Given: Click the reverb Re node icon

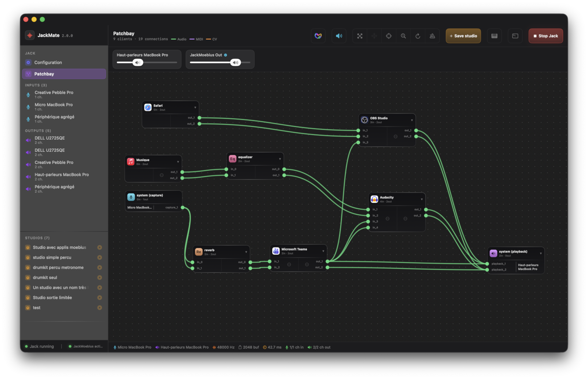Looking at the screenshot, I should pos(199,252).
